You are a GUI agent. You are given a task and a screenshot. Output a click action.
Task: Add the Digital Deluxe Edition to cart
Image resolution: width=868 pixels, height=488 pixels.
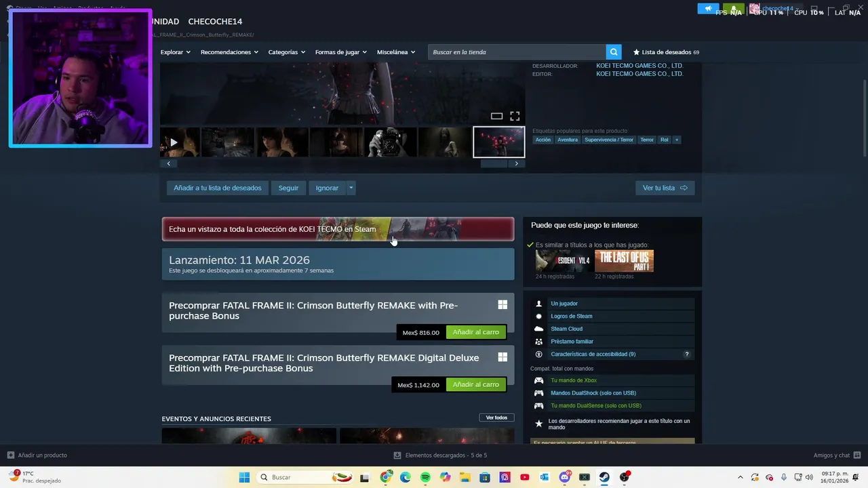tap(475, 384)
